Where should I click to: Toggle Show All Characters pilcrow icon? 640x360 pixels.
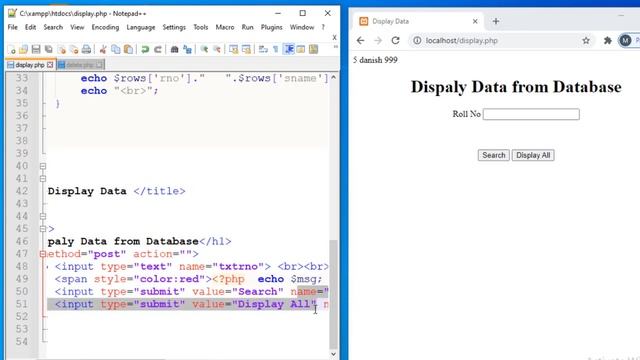tap(276, 49)
